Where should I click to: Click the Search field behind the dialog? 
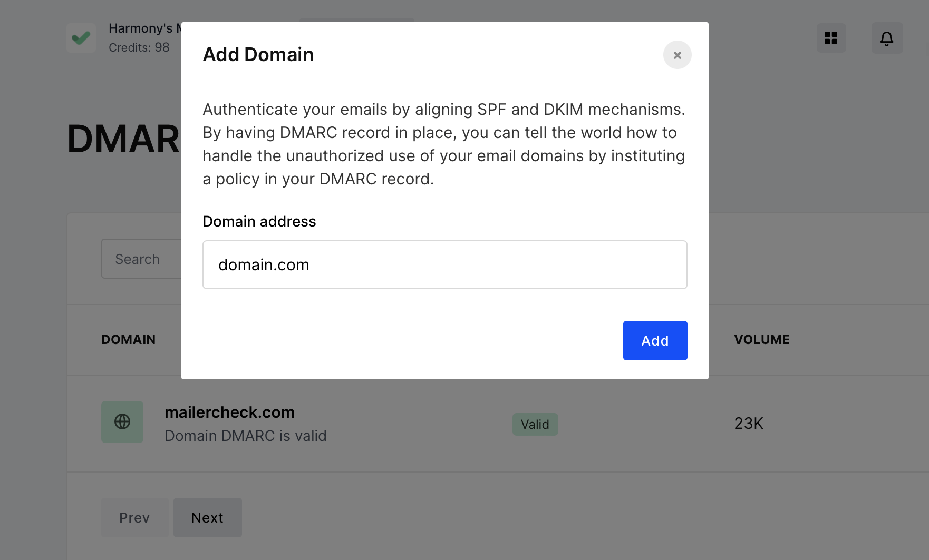coord(141,259)
